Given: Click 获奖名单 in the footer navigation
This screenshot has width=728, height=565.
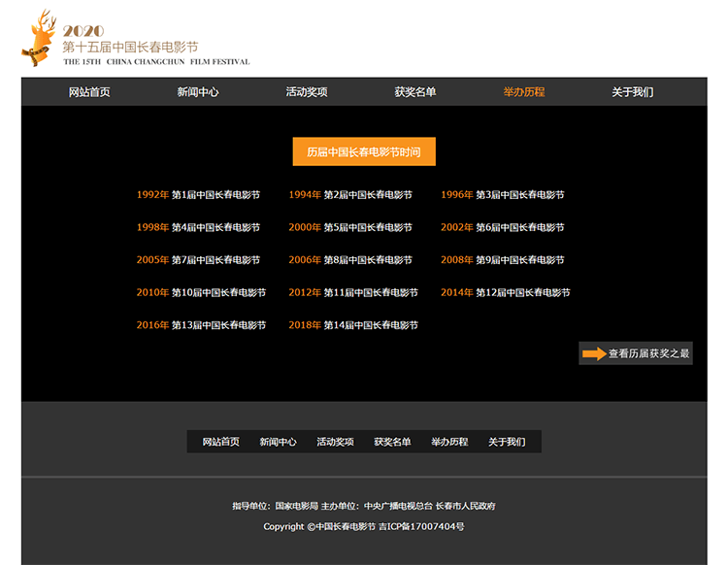Looking at the screenshot, I should click(x=392, y=442).
